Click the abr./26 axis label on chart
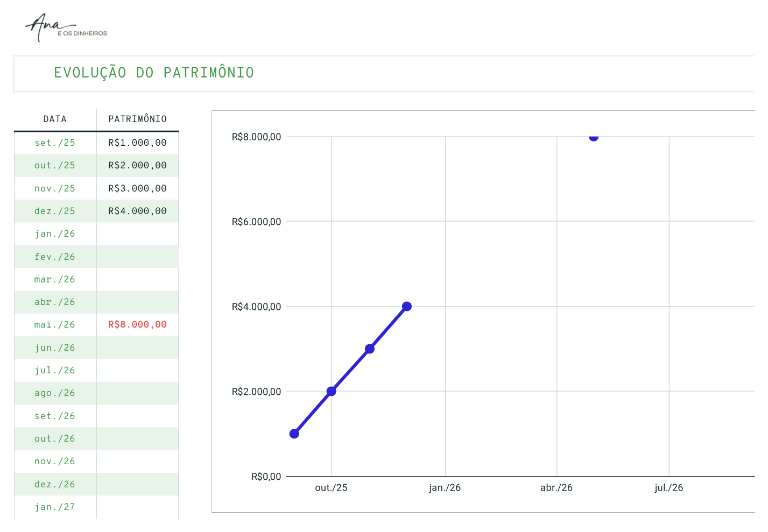768x532 pixels. pos(556,488)
